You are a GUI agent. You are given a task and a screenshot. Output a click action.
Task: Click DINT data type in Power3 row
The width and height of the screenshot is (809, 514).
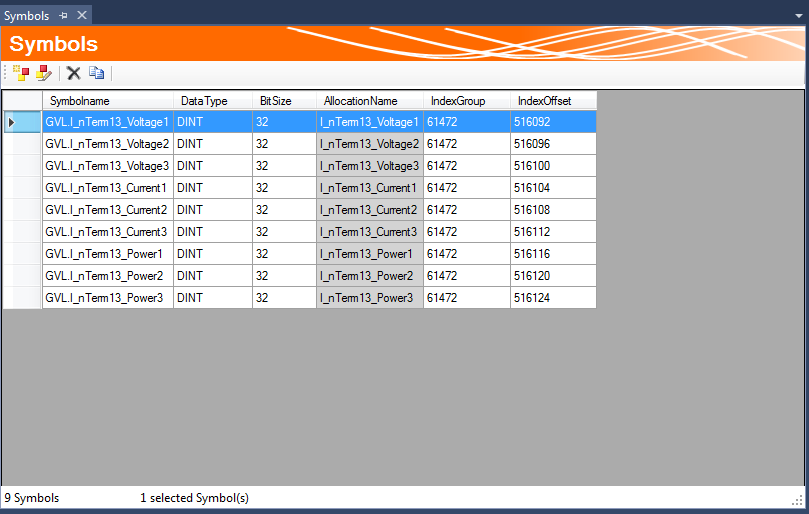click(x=213, y=298)
